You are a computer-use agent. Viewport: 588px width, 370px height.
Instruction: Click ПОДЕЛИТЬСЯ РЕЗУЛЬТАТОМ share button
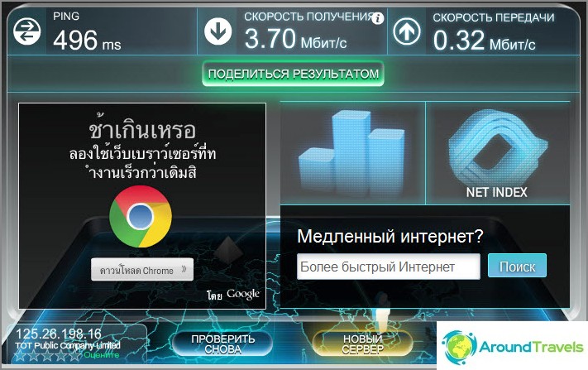(294, 74)
